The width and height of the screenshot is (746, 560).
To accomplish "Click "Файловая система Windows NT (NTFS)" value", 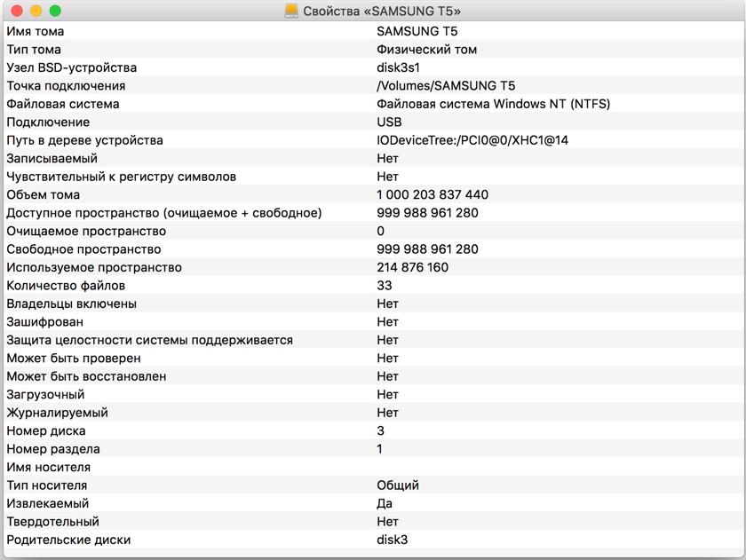I will tap(494, 104).
